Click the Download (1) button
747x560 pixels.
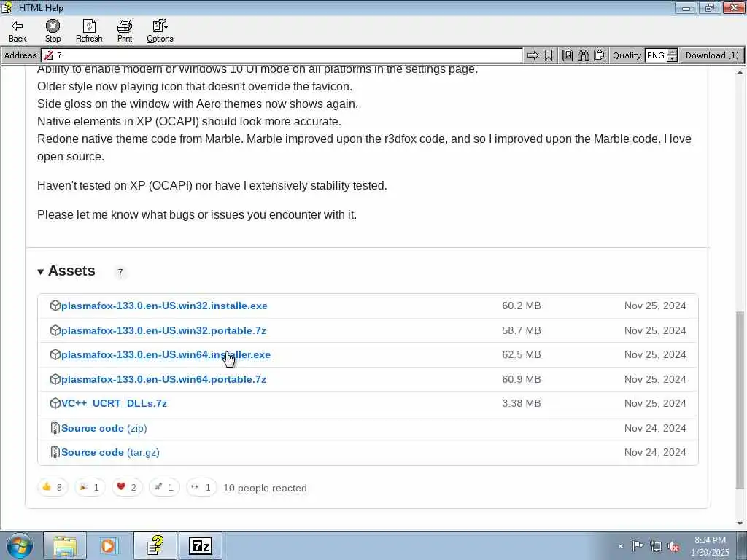(x=712, y=55)
